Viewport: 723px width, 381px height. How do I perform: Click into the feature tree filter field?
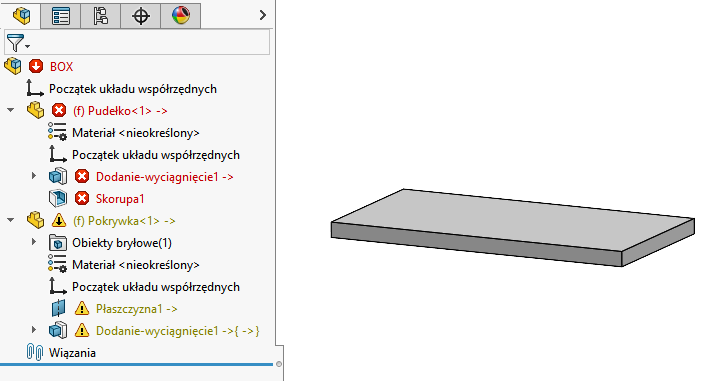[x=137, y=43]
